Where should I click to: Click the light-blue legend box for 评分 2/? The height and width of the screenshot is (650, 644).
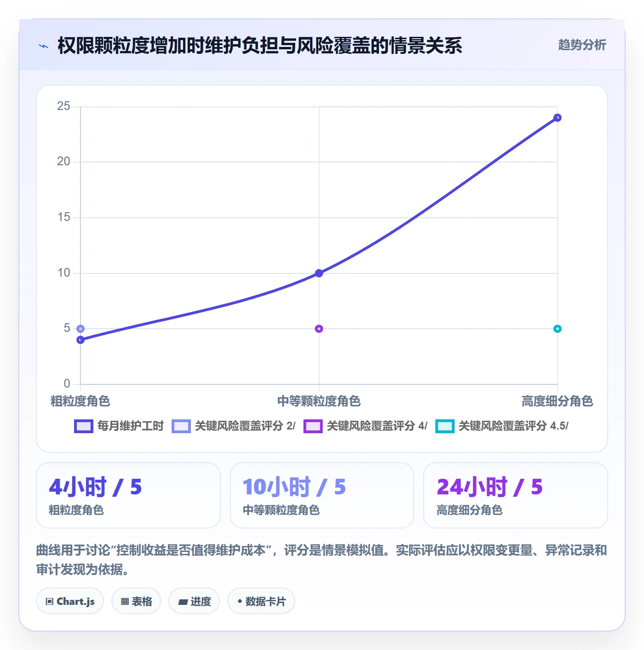click(181, 426)
